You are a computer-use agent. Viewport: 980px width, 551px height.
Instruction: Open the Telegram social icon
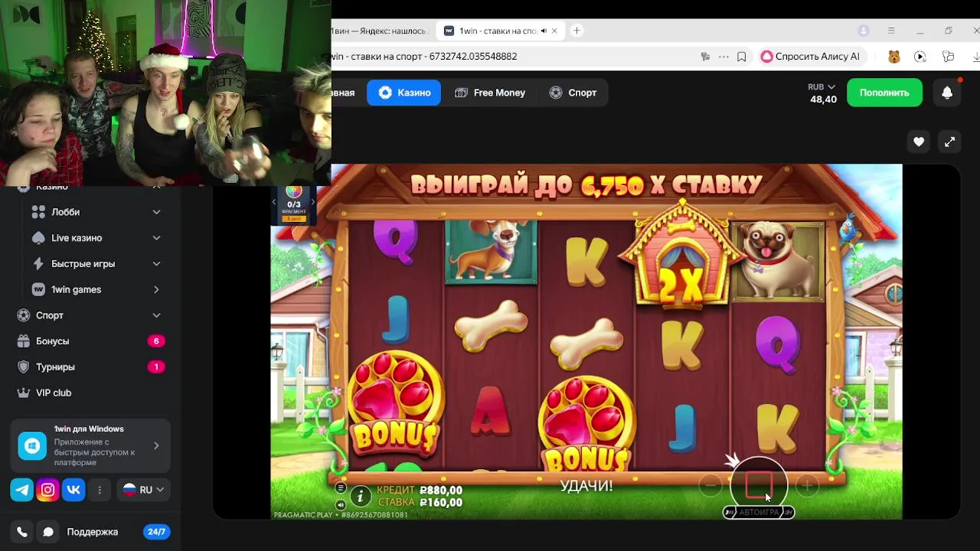click(x=21, y=490)
